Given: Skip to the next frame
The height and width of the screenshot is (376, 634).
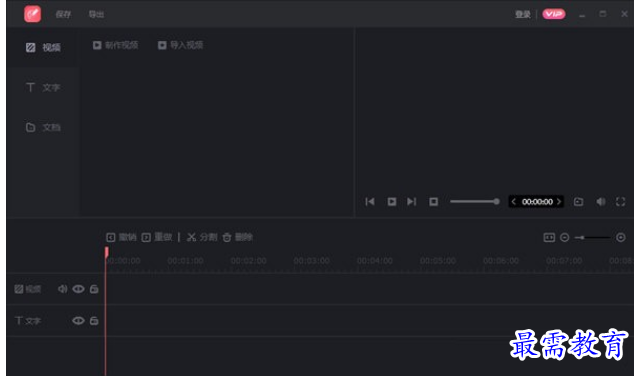Looking at the screenshot, I should [x=412, y=201].
